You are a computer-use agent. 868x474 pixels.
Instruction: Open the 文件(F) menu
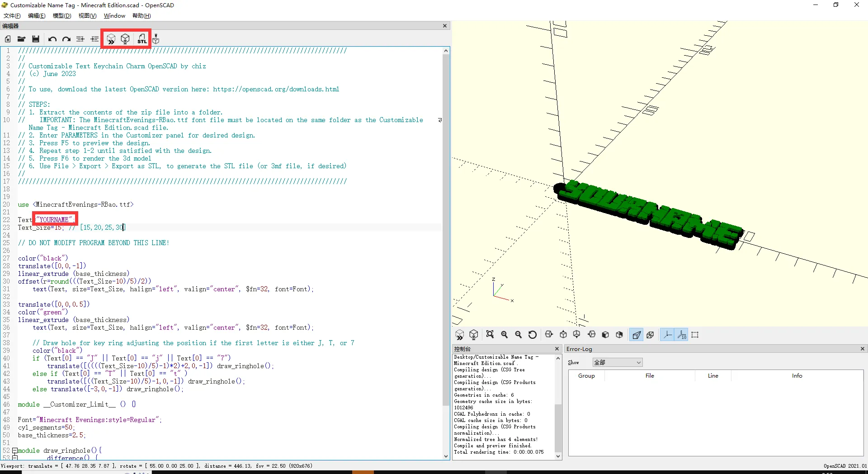point(12,16)
